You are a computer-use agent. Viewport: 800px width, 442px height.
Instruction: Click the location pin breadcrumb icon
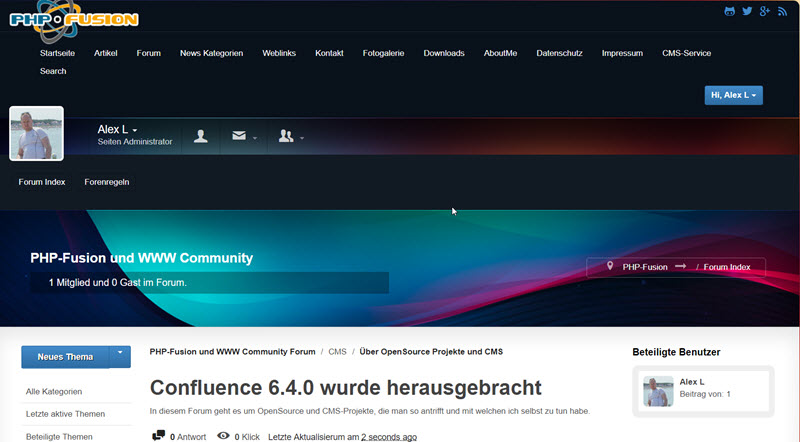coord(610,266)
